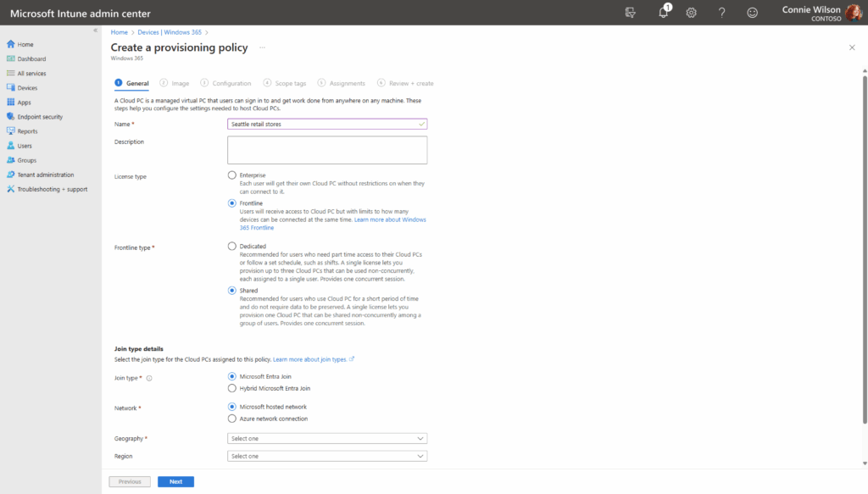Open the feedback smiley icon
This screenshot has width=868, height=494.
click(753, 13)
